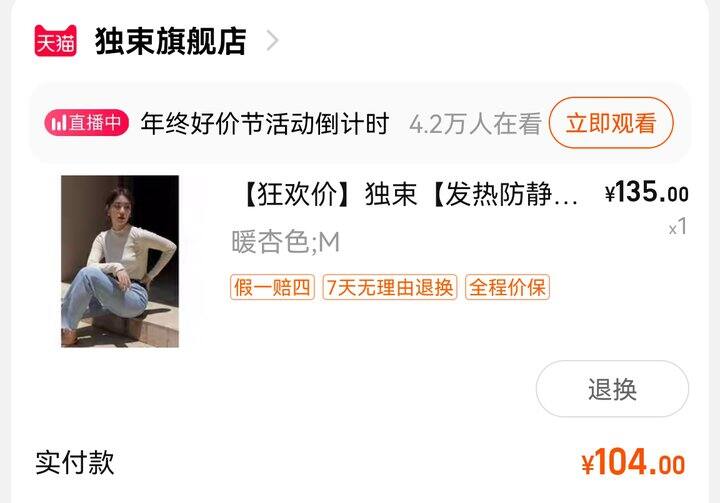Tap the 全程价保 price protection tag
The image size is (720, 503).
tap(507, 287)
